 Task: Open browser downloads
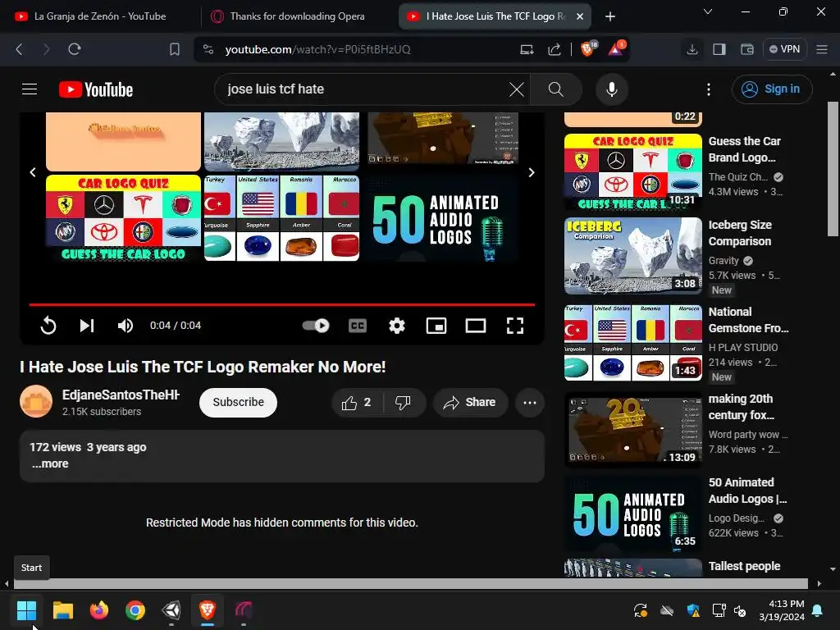tap(692, 49)
